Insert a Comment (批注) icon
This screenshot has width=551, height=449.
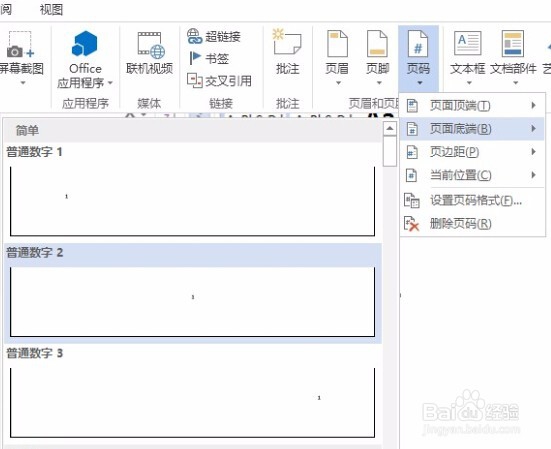coord(287,42)
